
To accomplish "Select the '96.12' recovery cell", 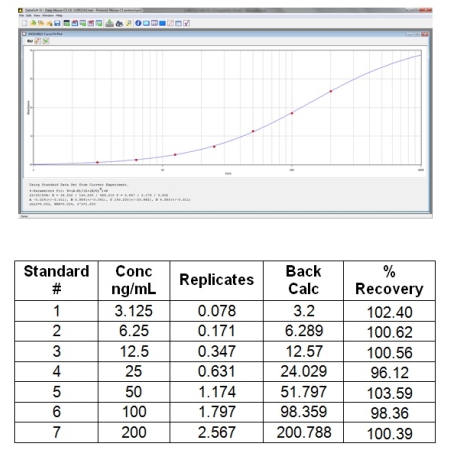I will 389,372.
